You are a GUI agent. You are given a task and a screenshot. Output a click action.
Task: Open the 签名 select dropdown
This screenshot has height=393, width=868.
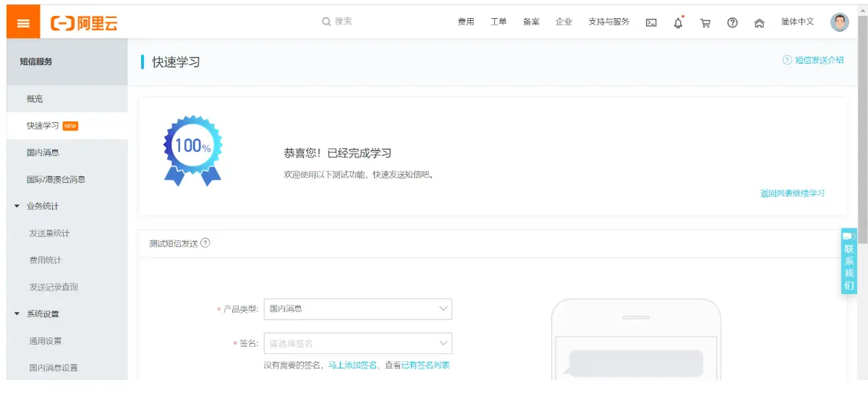(358, 343)
